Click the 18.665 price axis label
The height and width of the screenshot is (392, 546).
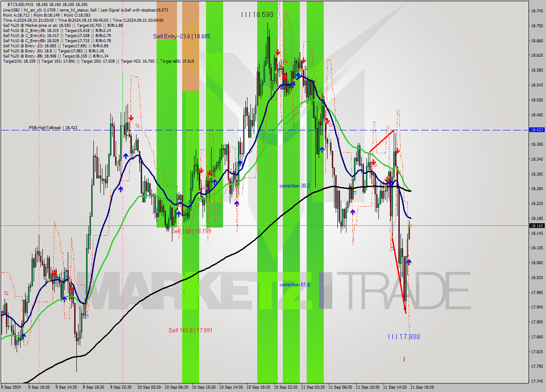(x=537, y=40)
